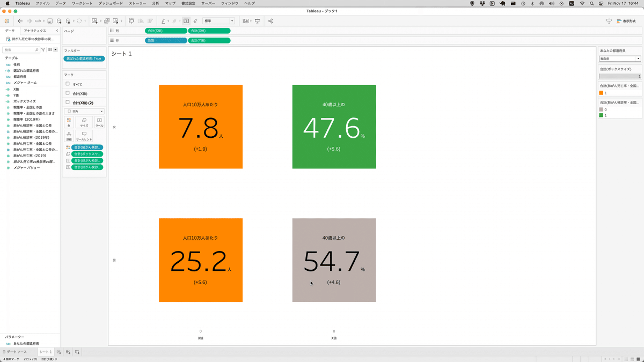Select the シート 1 tab at bottom
Viewport: 644px width, 362px height.
pos(46,352)
